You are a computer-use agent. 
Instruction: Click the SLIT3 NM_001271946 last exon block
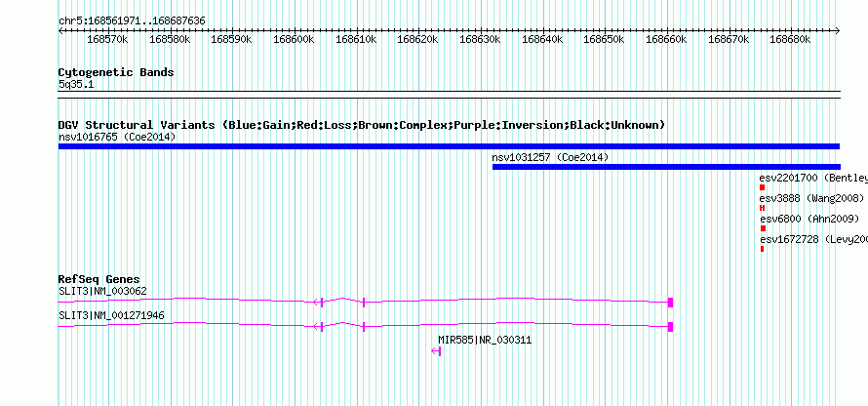point(670,327)
